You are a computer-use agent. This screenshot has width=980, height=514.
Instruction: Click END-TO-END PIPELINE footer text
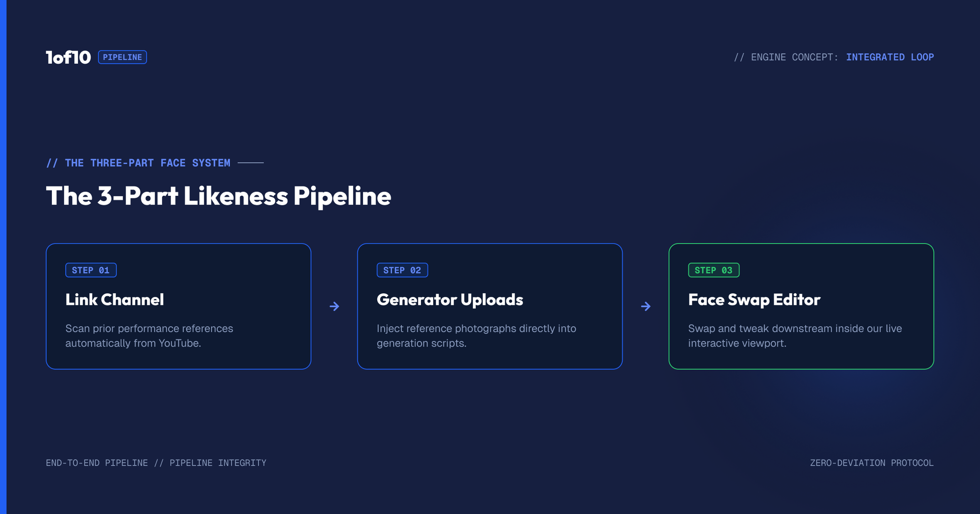(x=97, y=463)
